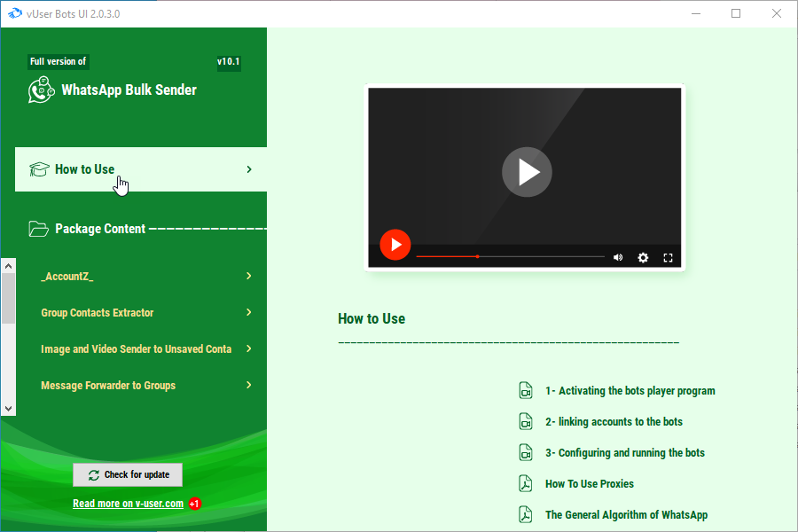The height and width of the screenshot is (532, 798).
Task: Click PDF icon beside General Algorithm of WhatsApp
Action: [526, 514]
